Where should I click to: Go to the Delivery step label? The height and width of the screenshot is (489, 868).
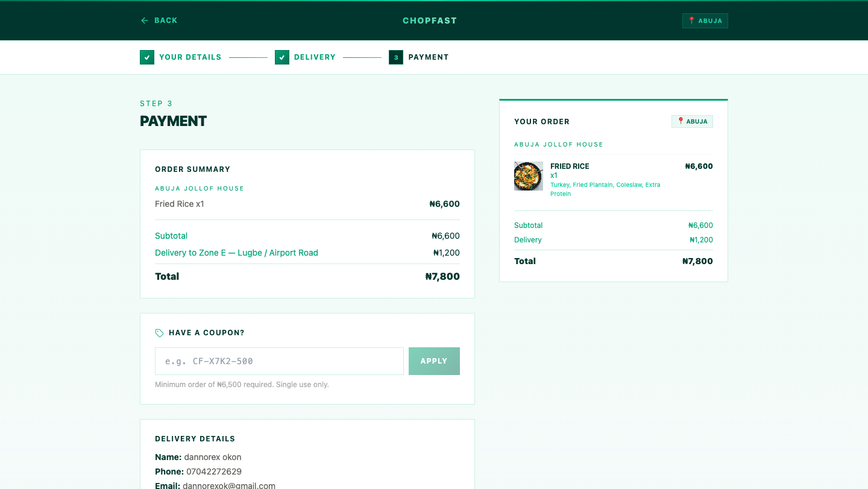[x=315, y=57]
